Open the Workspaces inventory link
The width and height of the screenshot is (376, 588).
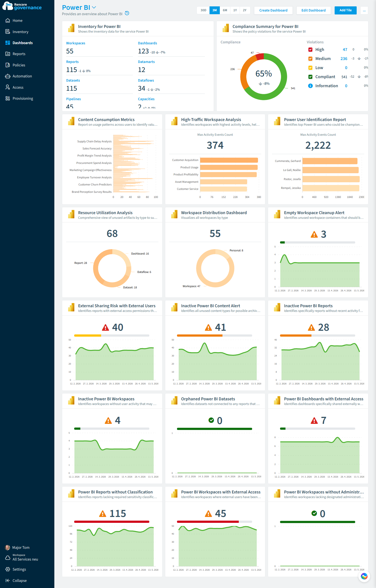(x=76, y=43)
